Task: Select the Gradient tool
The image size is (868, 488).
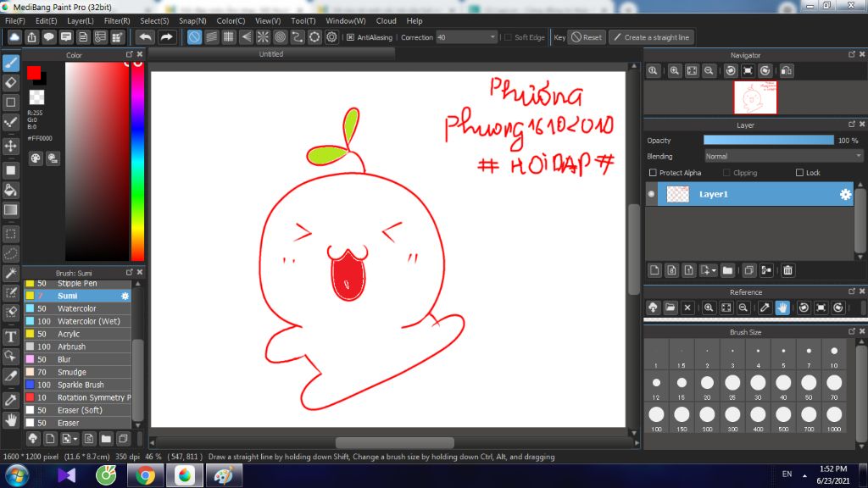Action: 10,210
